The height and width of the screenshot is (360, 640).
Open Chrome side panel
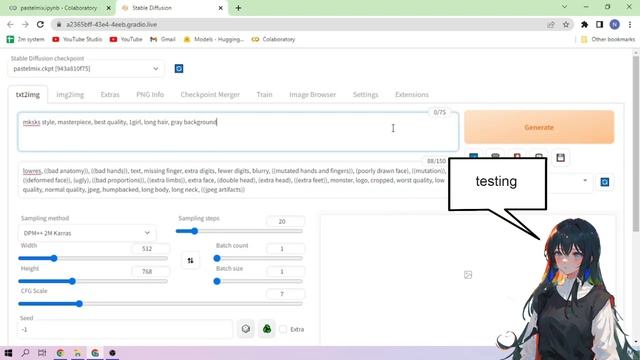point(599,24)
